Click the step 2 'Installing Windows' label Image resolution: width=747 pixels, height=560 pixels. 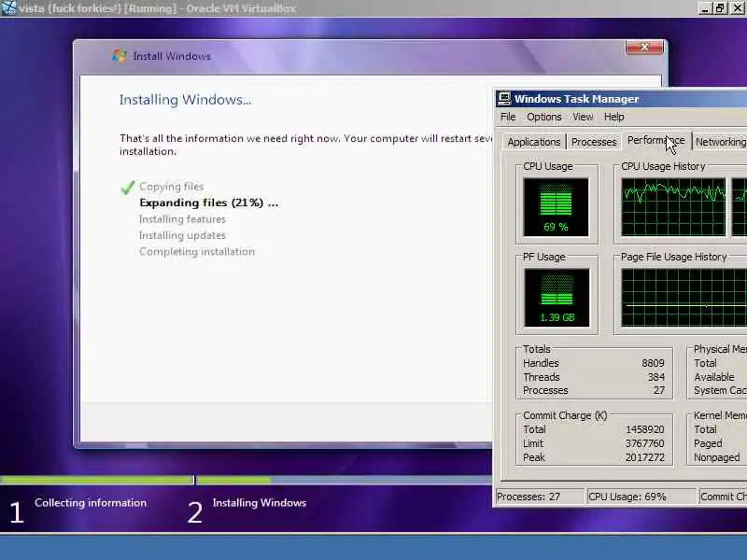(260, 503)
